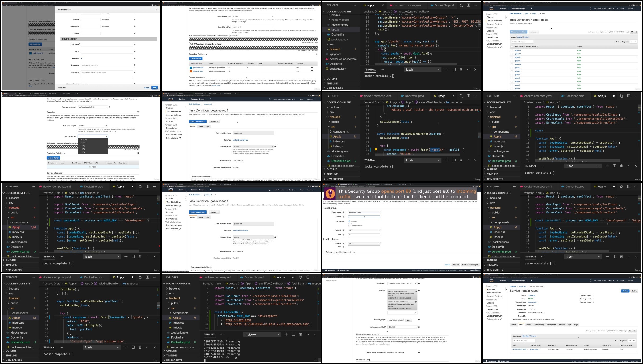
Task: Click Update button for Service goals-react
Action: click(x=625, y=291)
